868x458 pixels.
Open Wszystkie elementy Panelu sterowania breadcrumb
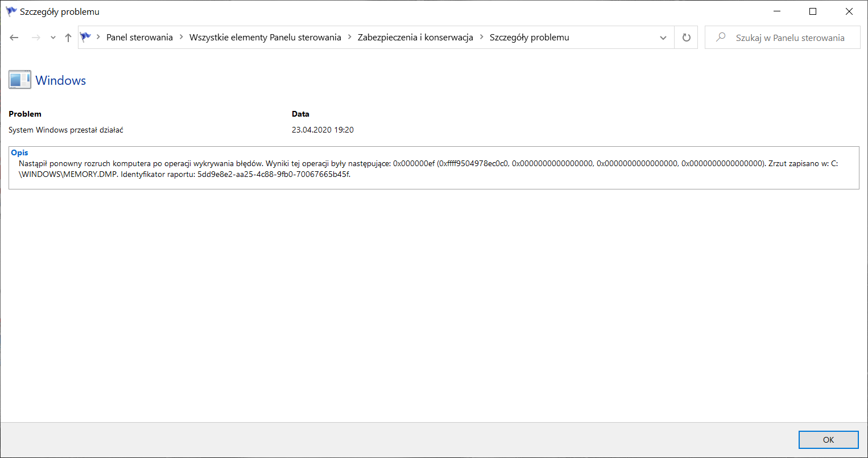click(265, 38)
